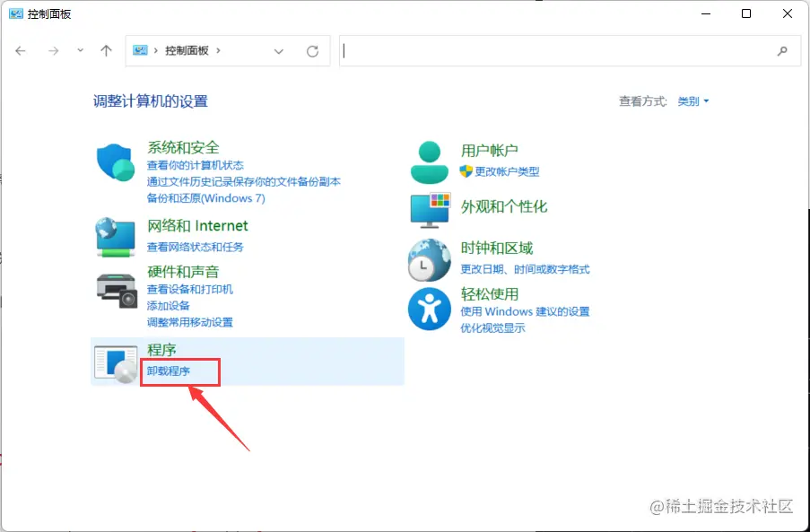Select 控制面板 breadcrumb in address bar
810x532 pixels.
point(187,50)
